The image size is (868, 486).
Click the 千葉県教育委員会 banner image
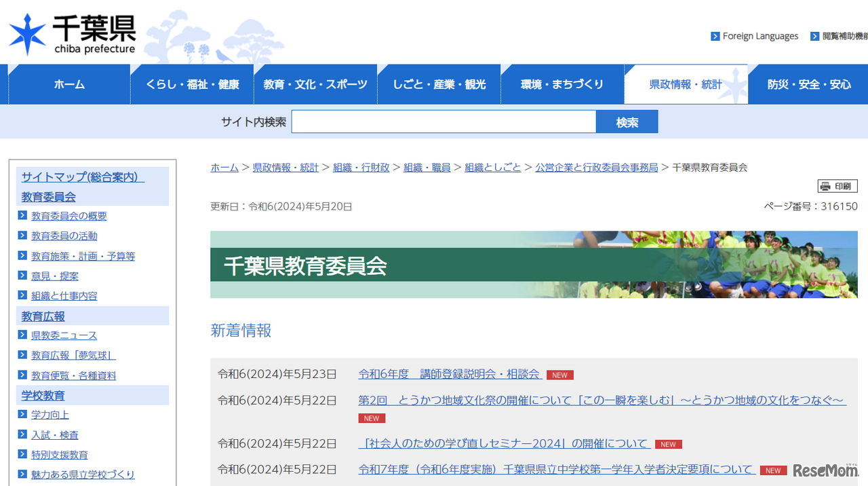pyautogui.click(x=534, y=265)
